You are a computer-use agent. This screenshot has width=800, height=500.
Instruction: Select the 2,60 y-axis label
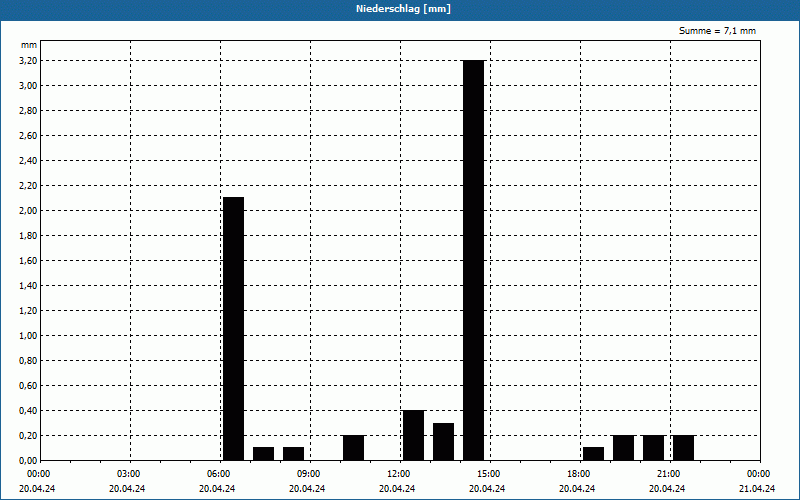click(29, 136)
